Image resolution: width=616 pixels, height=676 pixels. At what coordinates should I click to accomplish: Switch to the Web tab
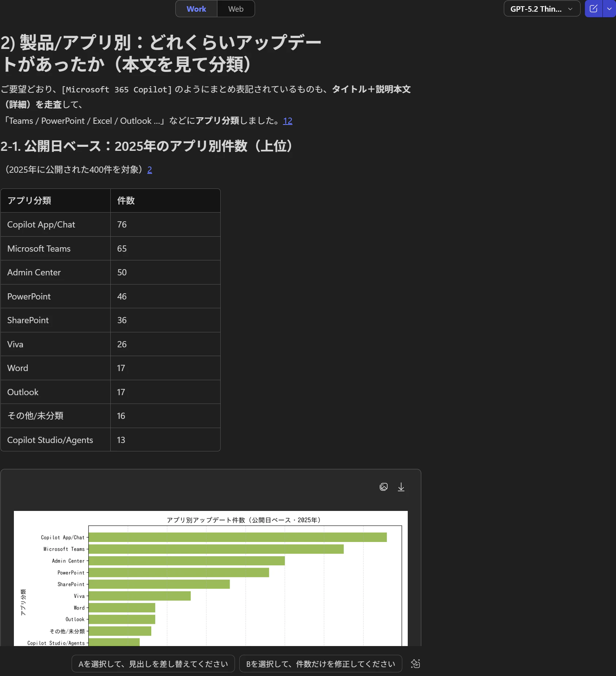tap(236, 9)
